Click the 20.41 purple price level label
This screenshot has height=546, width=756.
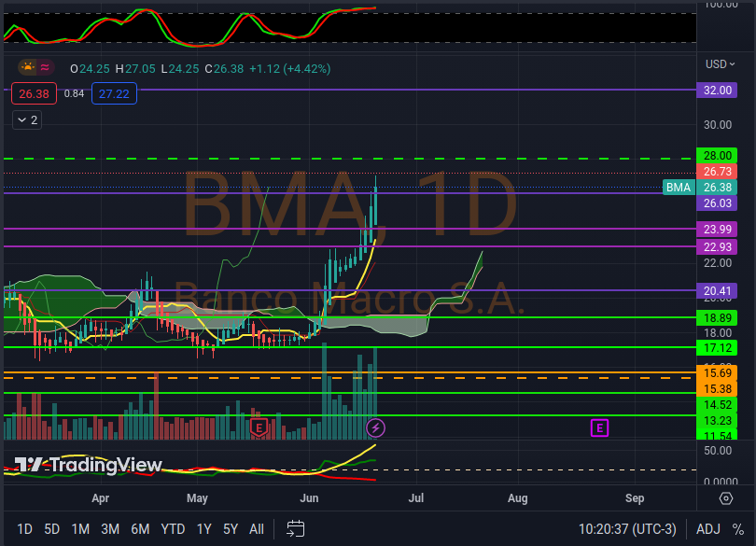tap(717, 291)
